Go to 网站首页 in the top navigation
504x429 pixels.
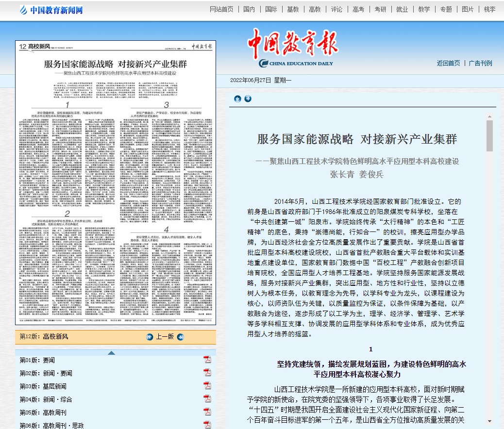(221, 9)
